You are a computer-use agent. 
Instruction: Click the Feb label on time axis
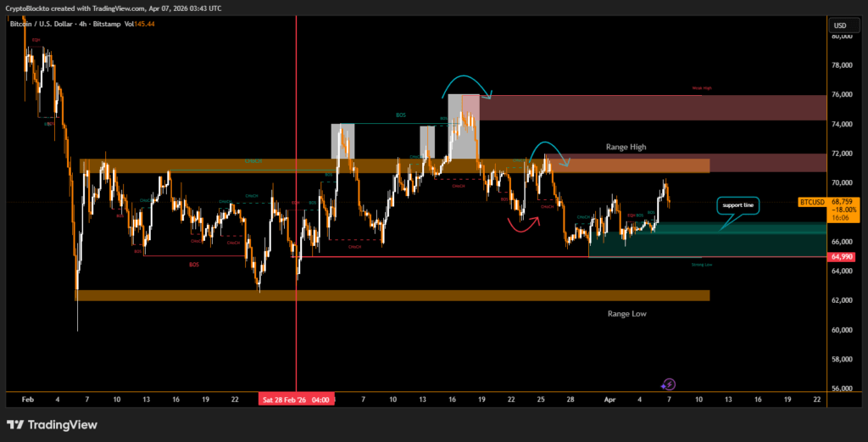(27, 398)
